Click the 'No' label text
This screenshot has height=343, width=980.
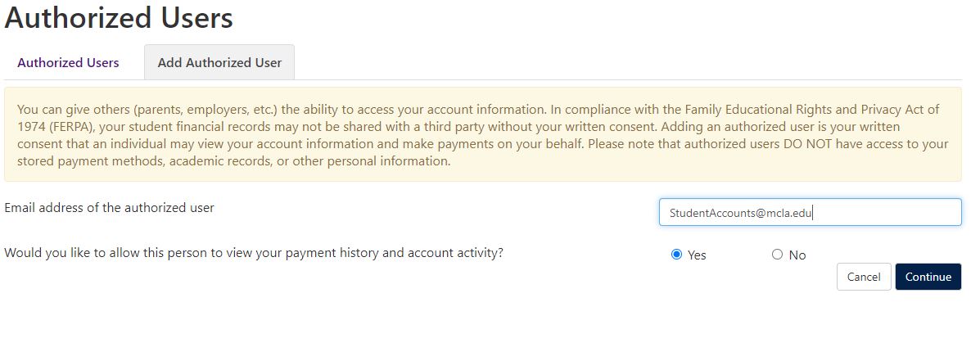click(x=797, y=255)
